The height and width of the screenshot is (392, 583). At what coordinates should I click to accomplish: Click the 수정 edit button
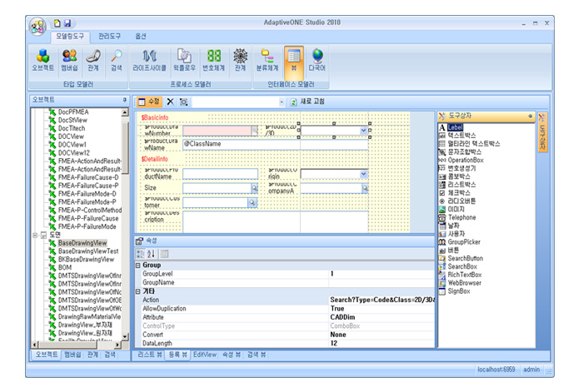click(149, 102)
